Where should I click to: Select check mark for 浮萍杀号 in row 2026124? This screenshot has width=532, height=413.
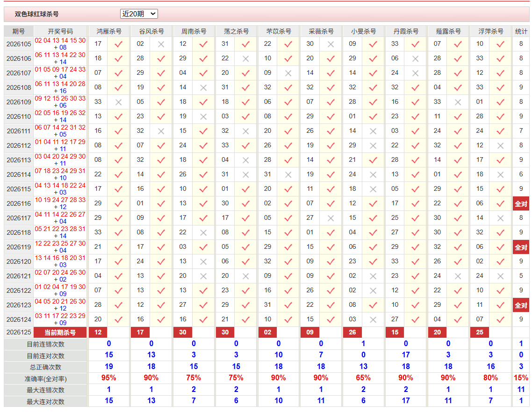pos(501,319)
